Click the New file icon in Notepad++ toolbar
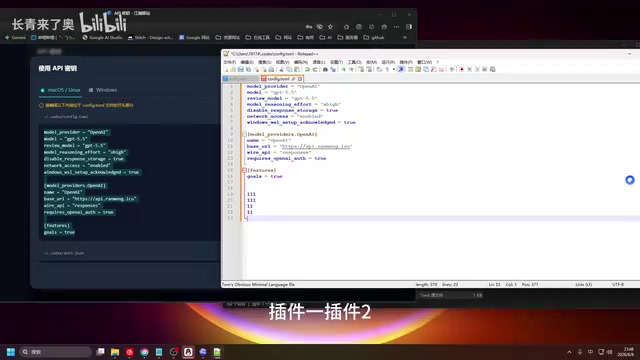This screenshot has height=360, width=640. click(226, 69)
